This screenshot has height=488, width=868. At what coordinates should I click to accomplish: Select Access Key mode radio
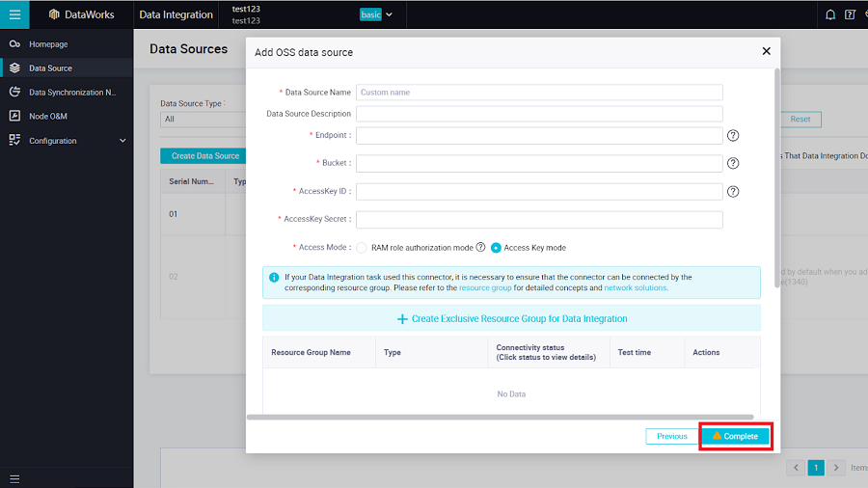pyautogui.click(x=496, y=248)
